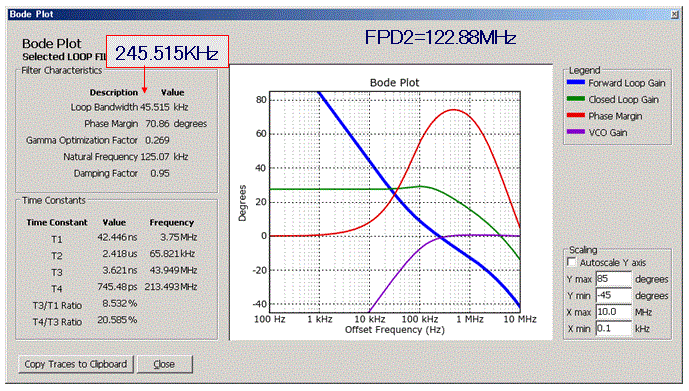Select the VCO Gain legend label

tap(608, 133)
